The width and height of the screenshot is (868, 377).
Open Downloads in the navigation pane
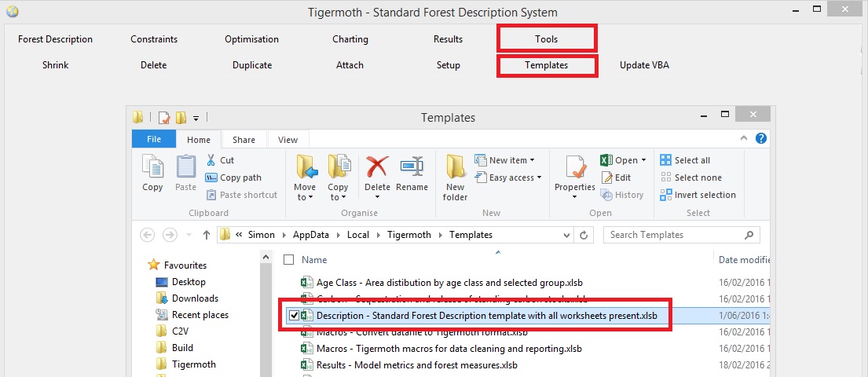tap(187, 298)
